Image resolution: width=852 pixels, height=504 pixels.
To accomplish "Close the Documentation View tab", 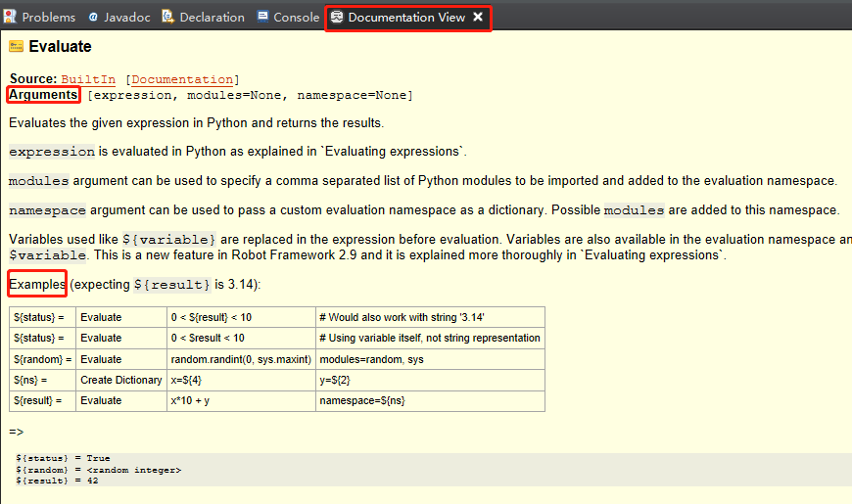I will click(478, 17).
